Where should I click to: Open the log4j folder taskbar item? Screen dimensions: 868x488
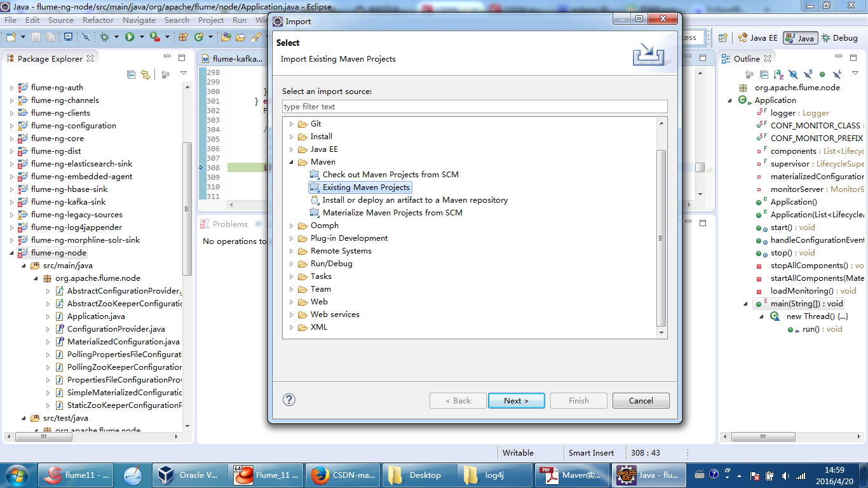[x=494, y=475]
